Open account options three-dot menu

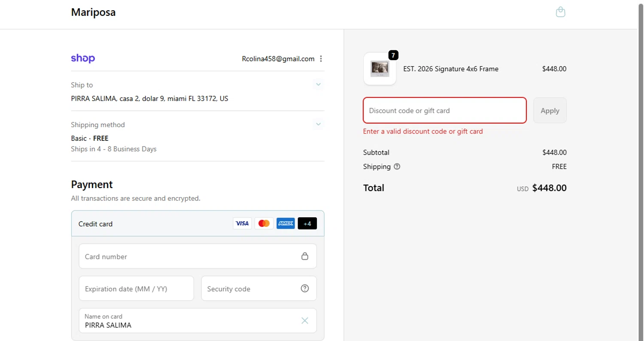click(321, 59)
